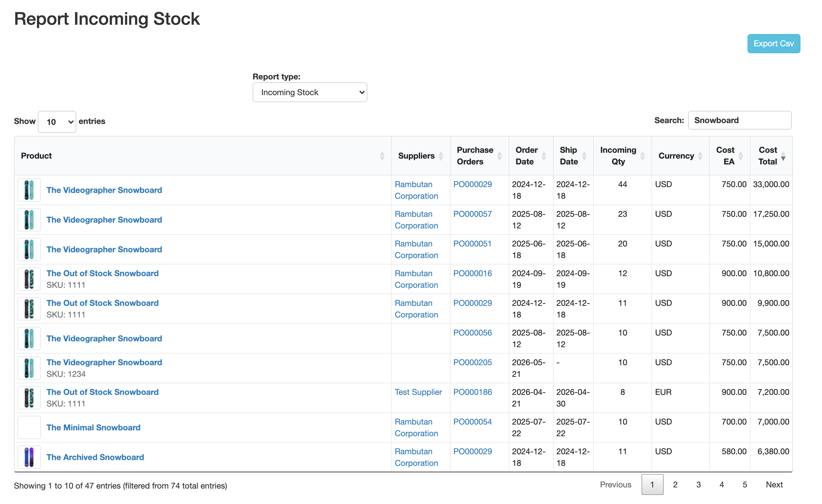
Task: Click the Showing 1 to 10 of 47 entries text
Action: 121,486
